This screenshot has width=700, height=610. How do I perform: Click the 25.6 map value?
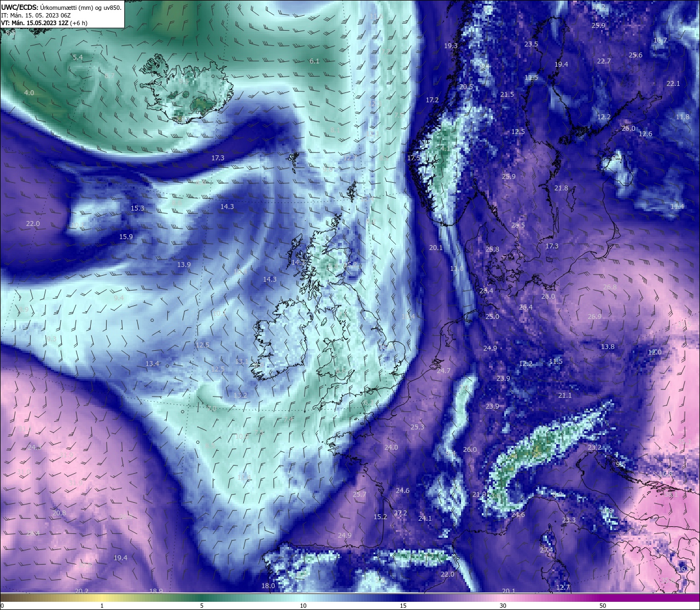click(x=635, y=55)
